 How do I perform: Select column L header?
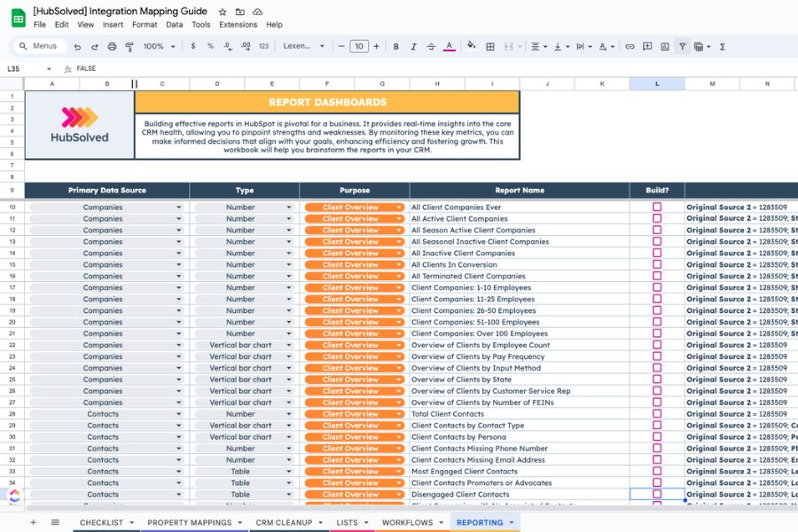657,83
